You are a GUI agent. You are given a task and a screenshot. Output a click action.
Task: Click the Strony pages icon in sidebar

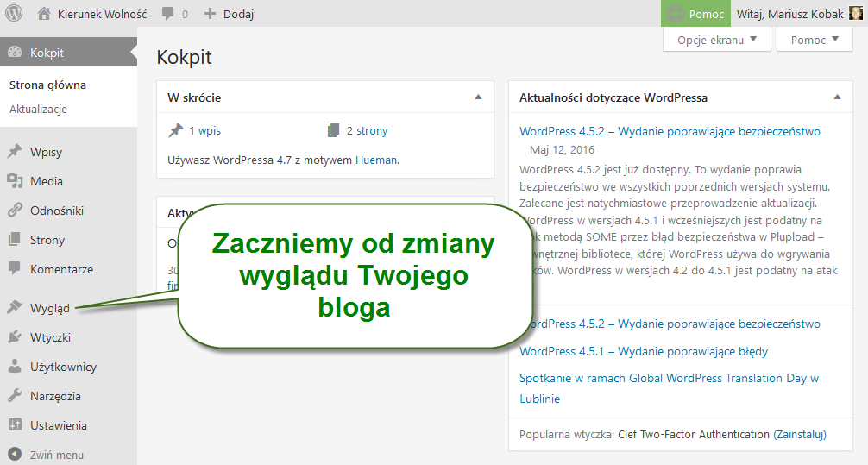point(15,239)
